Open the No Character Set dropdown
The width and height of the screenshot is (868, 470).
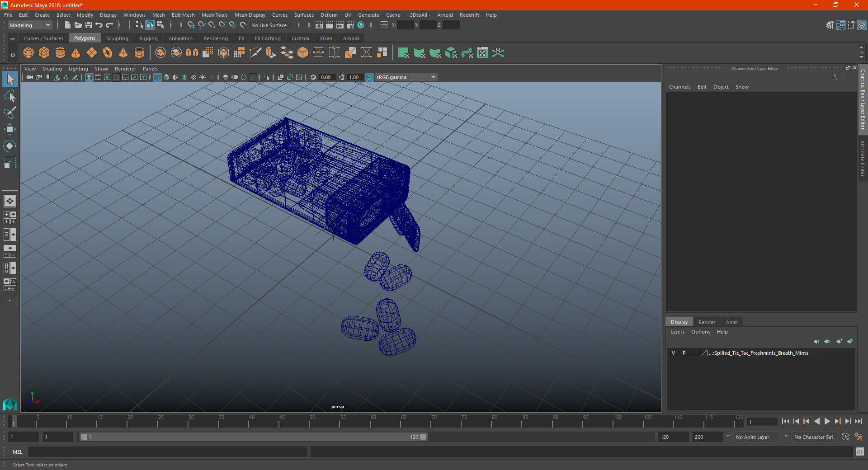click(x=814, y=437)
